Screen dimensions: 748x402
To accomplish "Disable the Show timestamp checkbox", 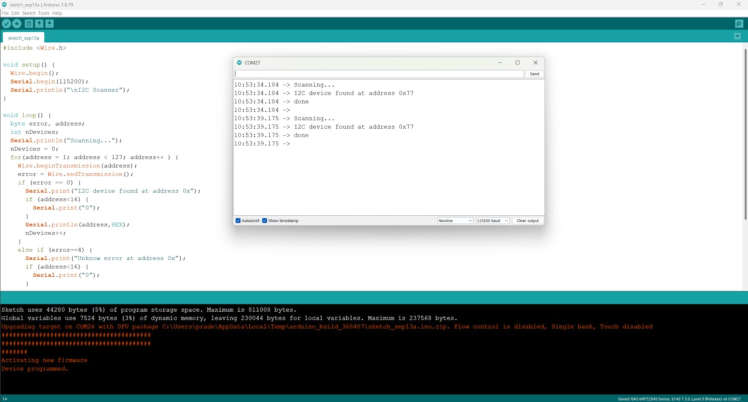I will click(x=265, y=220).
